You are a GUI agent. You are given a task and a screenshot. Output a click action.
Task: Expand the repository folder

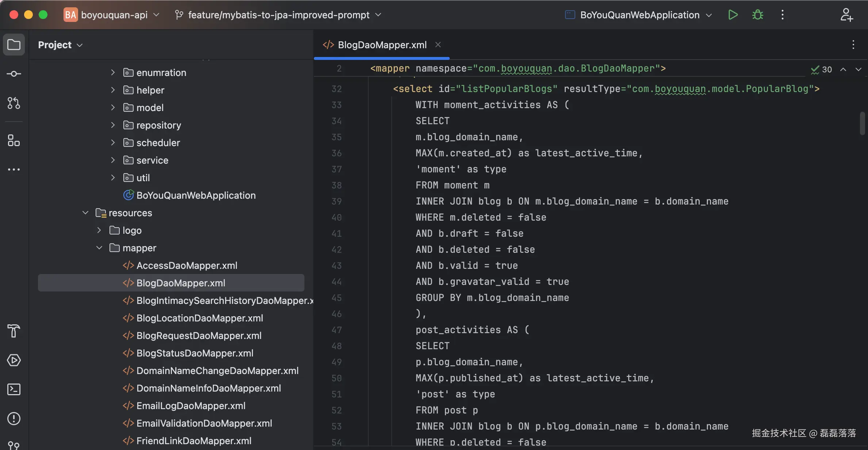coord(112,125)
